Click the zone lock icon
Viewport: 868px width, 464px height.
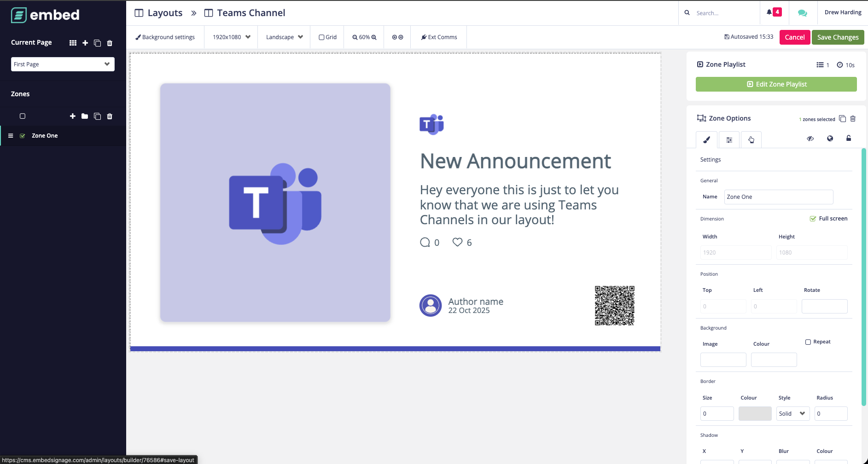coord(849,139)
